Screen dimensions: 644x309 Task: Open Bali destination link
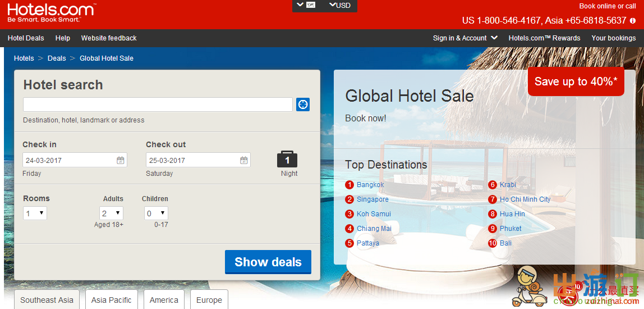coord(505,243)
